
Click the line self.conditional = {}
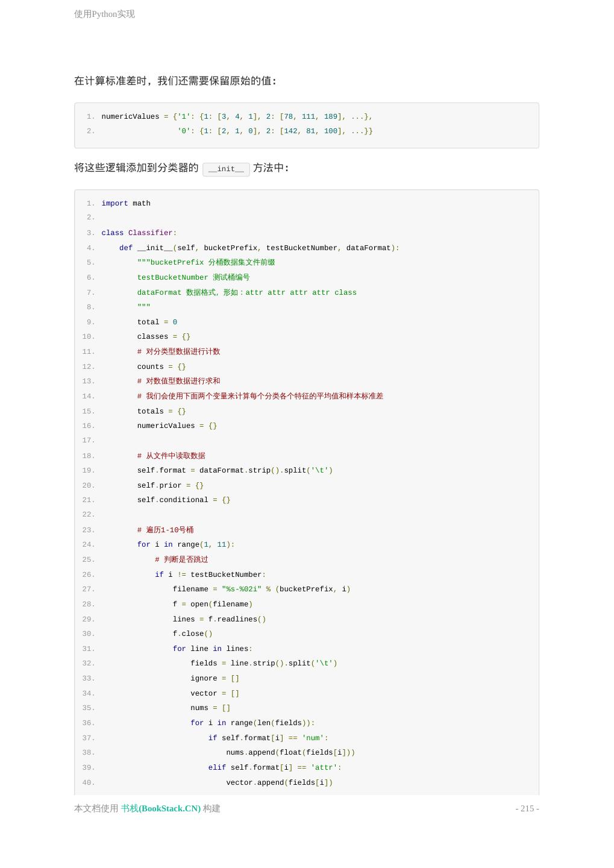(184, 500)
